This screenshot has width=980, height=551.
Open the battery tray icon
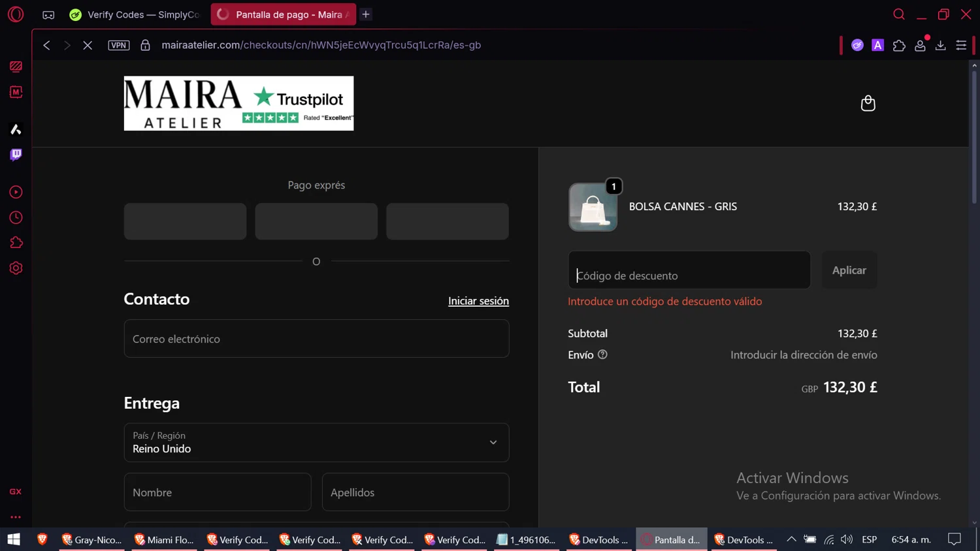pos(810,539)
